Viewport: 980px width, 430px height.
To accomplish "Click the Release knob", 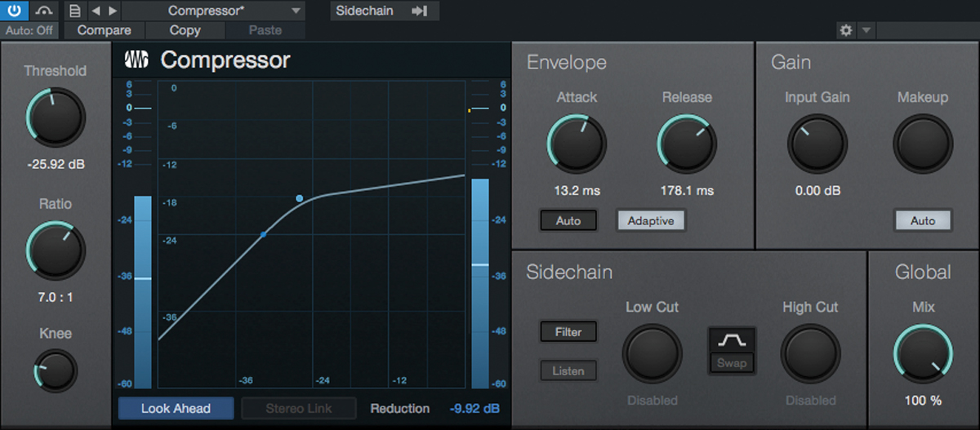I will pos(687,144).
